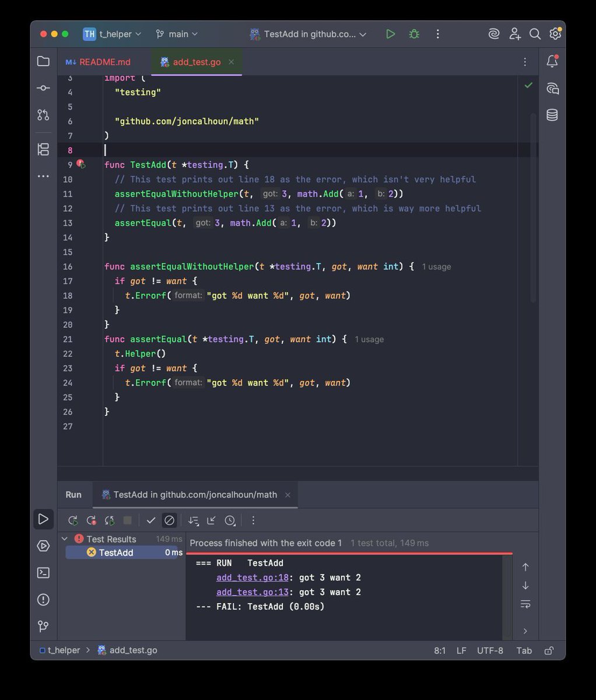Open AI chat panel in right sidebar
This screenshot has width=596, height=700.
click(552, 88)
